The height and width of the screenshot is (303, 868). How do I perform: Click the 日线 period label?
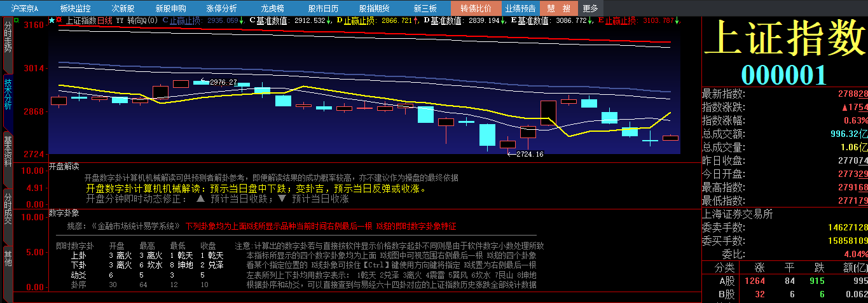(x=104, y=20)
